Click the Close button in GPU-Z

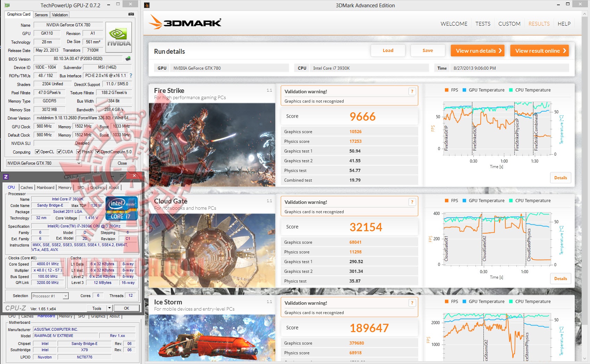pyautogui.click(x=122, y=163)
